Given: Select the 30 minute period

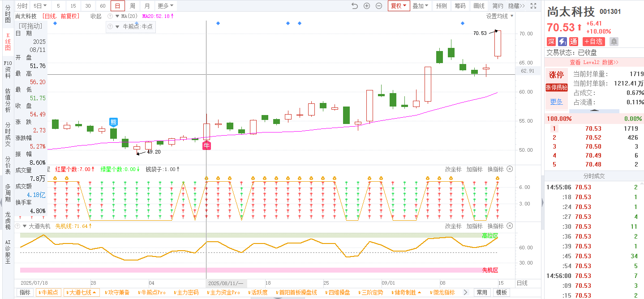Looking at the screenshot, I should click(88, 6).
